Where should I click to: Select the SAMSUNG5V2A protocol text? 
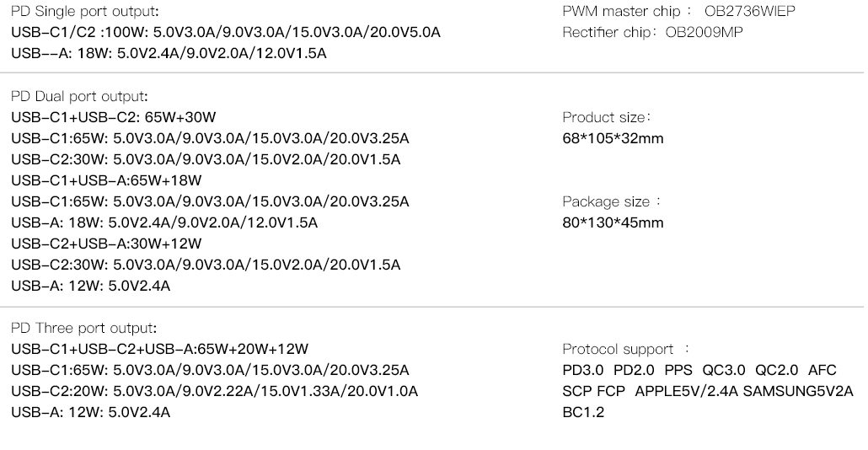[x=798, y=391]
